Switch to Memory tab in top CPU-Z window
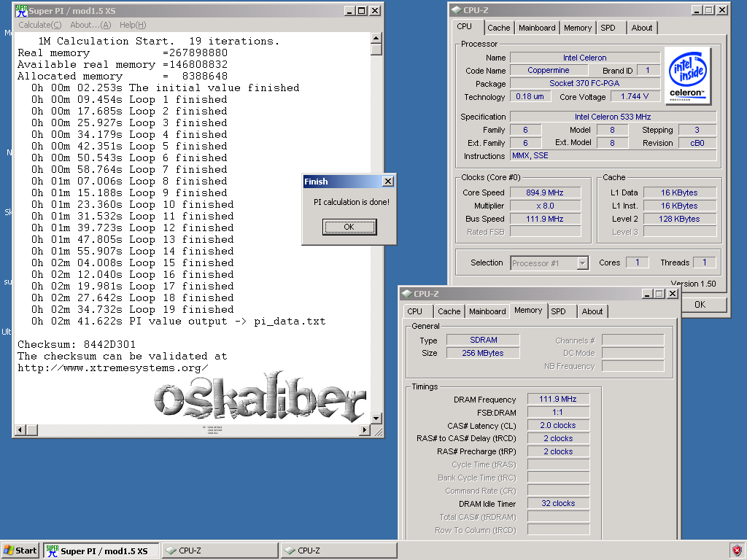Screen dimensions: 747x560 [578, 28]
